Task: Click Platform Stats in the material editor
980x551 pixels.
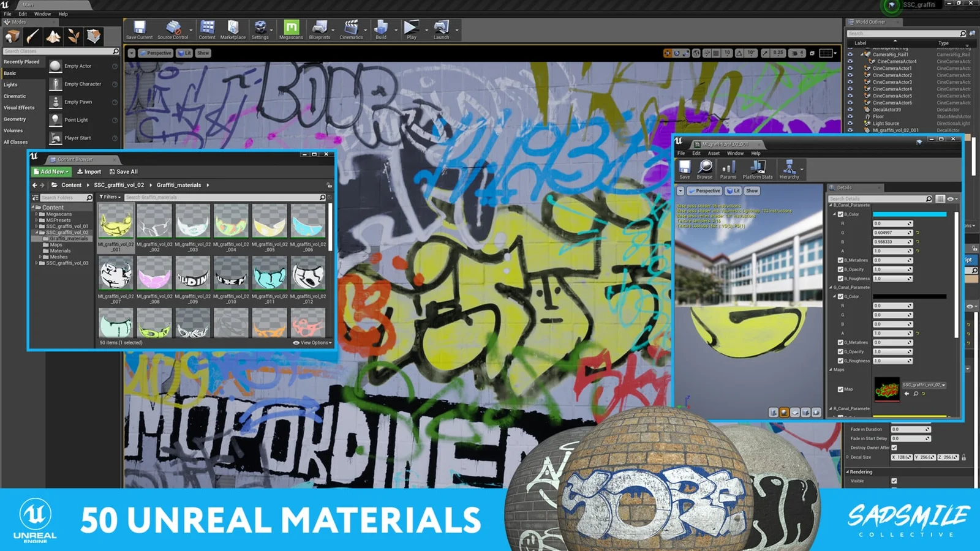Action: (x=757, y=169)
